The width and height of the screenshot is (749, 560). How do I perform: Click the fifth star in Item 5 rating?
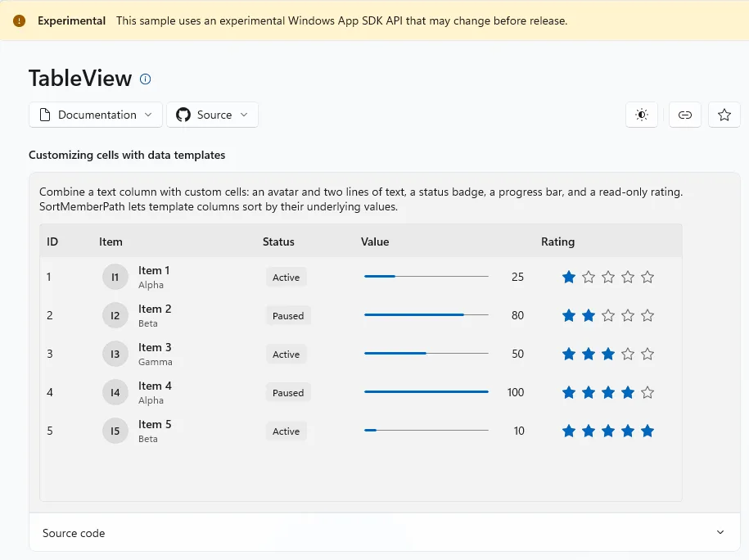[x=647, y=431]
